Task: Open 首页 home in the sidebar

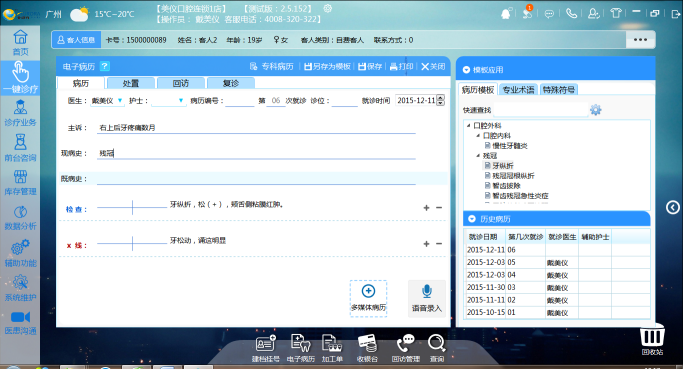Action: coord(20,42)
